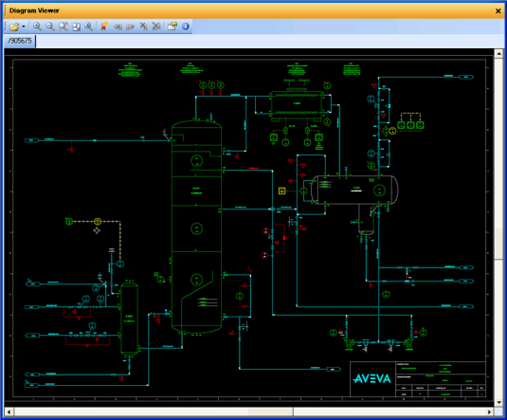Click the delete bookmark icon

click(x=143, y=27)
